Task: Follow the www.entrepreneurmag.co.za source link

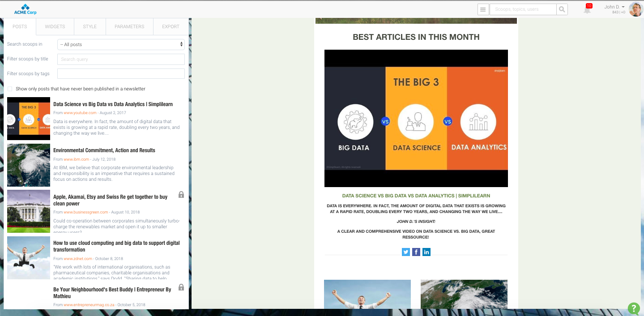Action: tap(89, 305)
